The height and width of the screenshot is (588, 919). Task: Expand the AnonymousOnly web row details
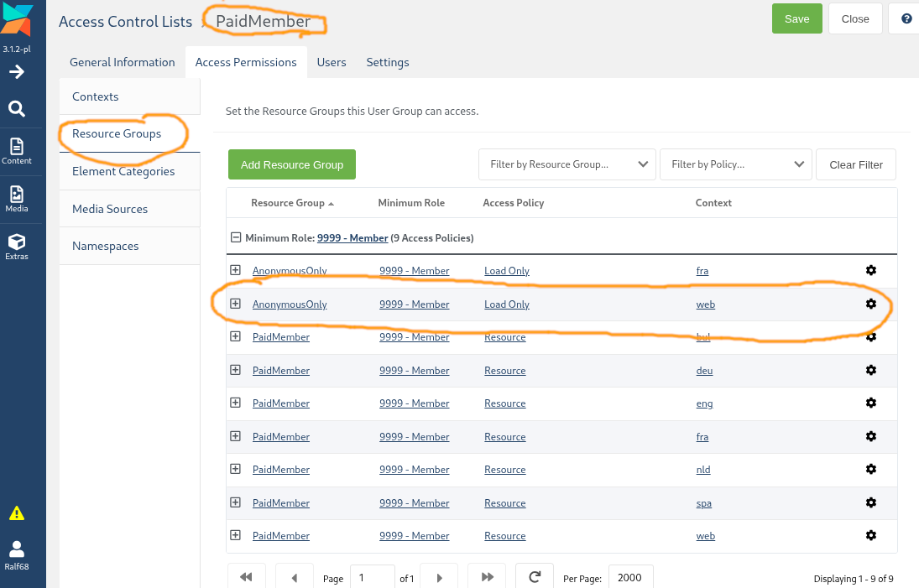[235, 304]
